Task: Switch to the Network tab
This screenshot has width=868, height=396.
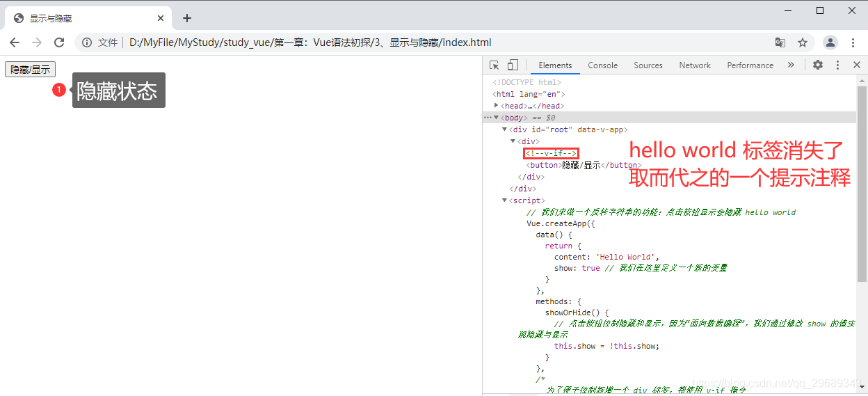Action: click(695, 65)
